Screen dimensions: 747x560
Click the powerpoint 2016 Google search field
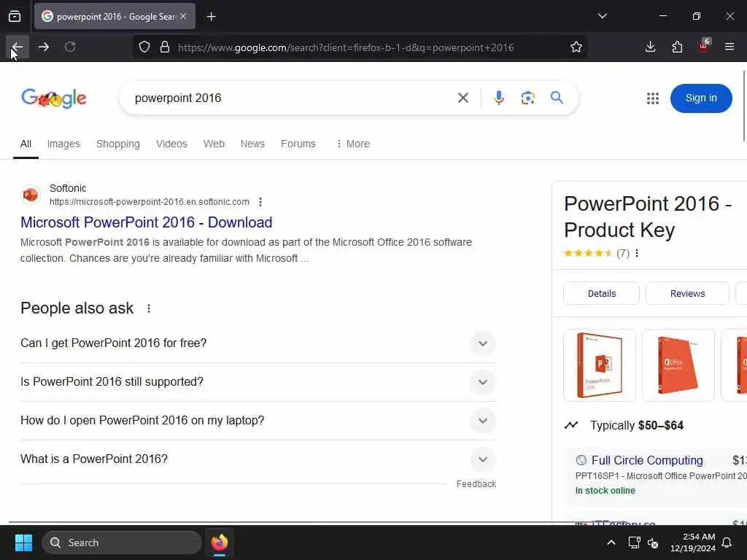pos(290,98)
